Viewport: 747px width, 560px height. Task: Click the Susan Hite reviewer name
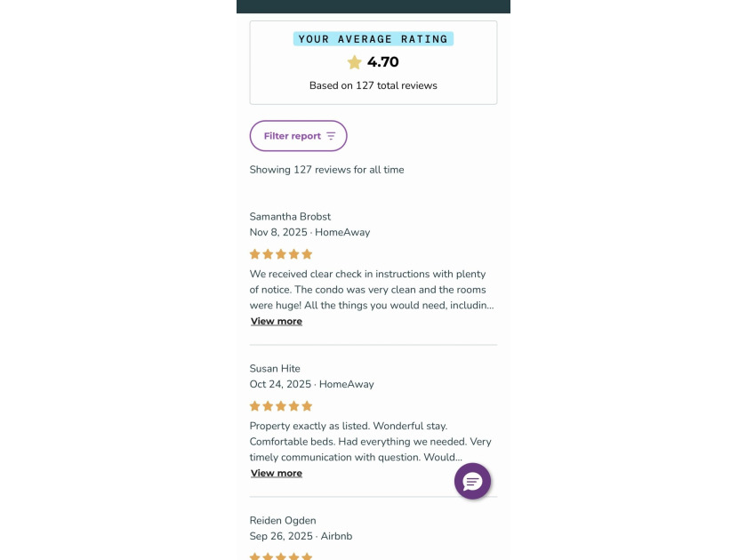coord(275,369)
